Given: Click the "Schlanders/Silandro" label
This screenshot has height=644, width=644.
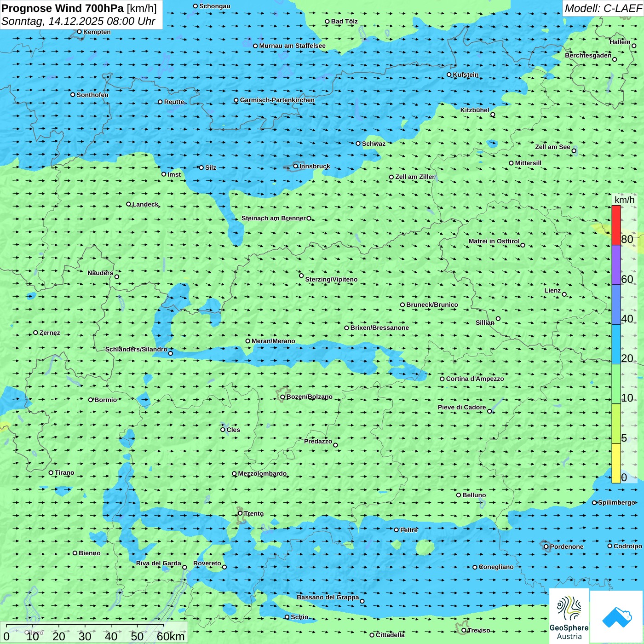Looking at the screenshot, I should click(136, 349).
